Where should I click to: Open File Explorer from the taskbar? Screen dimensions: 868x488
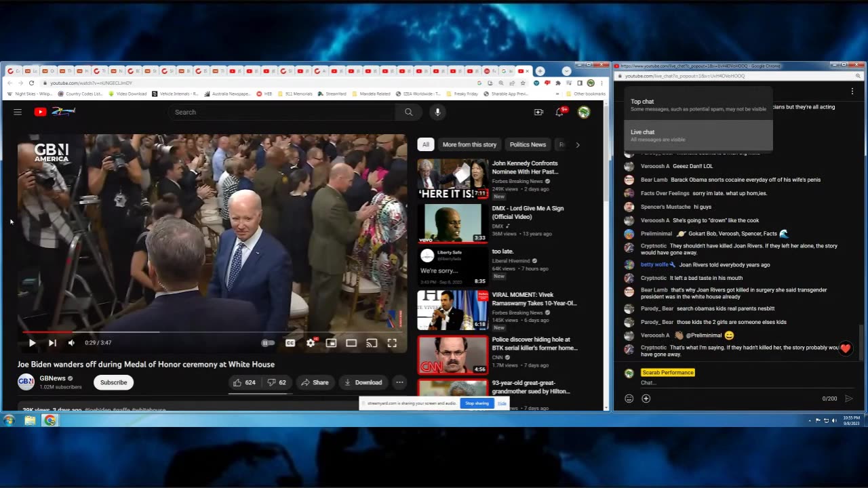(x=30, y=421)
